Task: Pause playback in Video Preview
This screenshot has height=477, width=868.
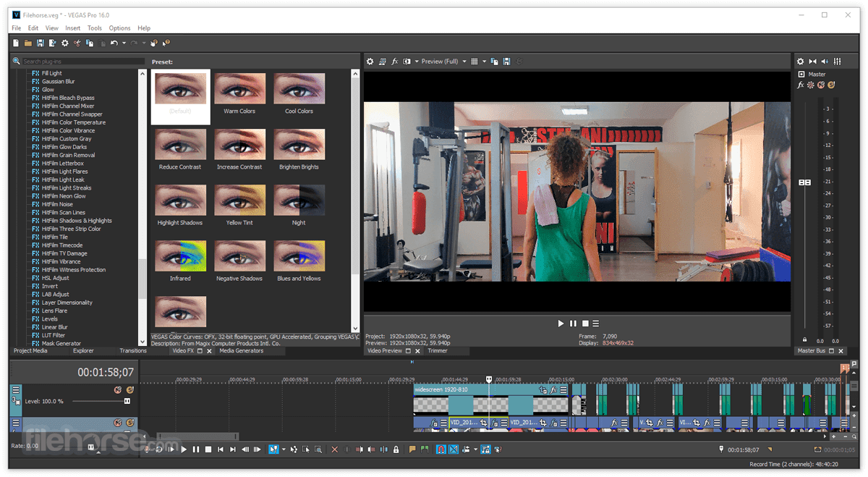Action: coord(573,324)
